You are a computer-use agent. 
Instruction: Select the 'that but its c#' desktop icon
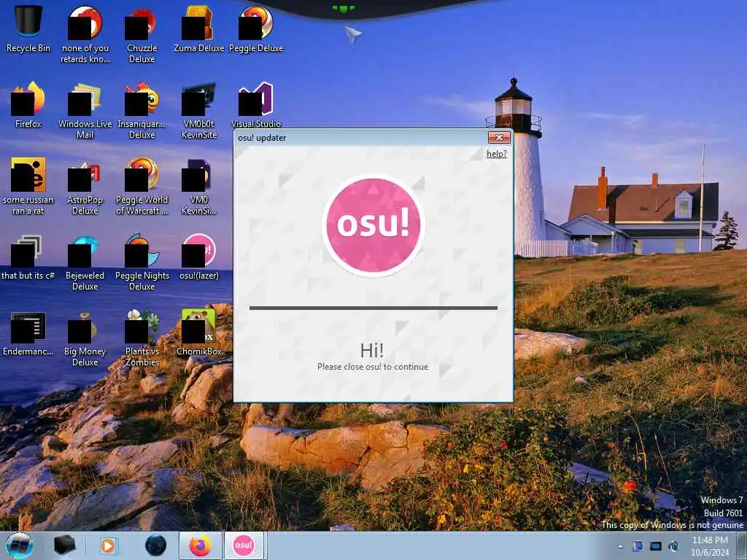[28, 257]
